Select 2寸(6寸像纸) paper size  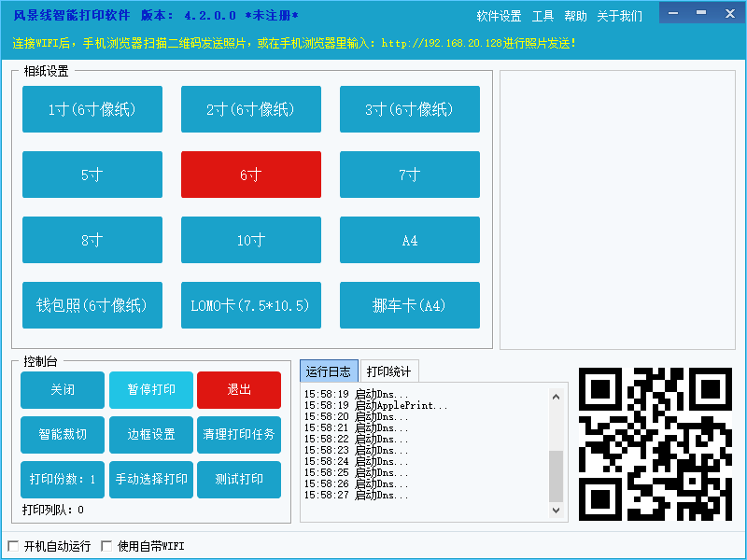coord(251,109)
